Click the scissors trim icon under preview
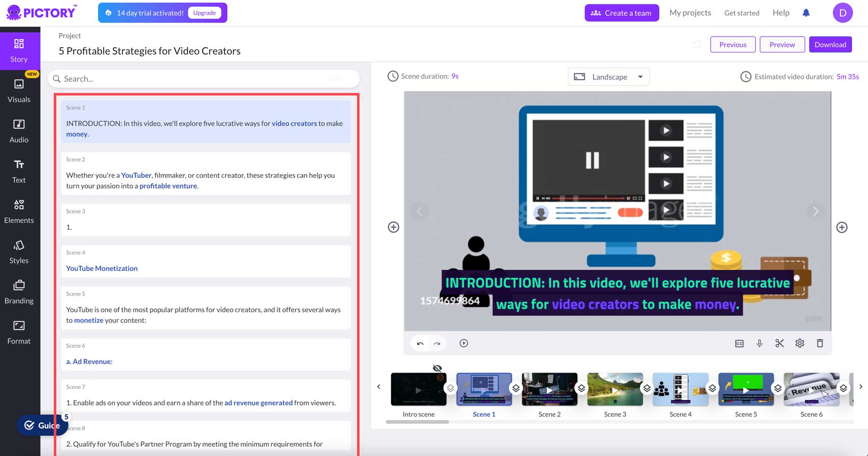 779,343
